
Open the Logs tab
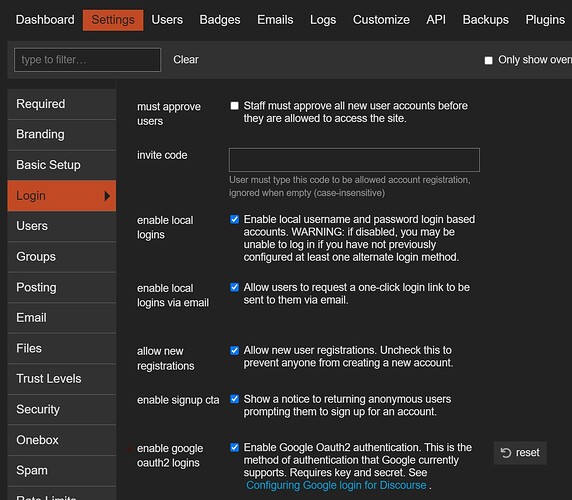[323, 20]
